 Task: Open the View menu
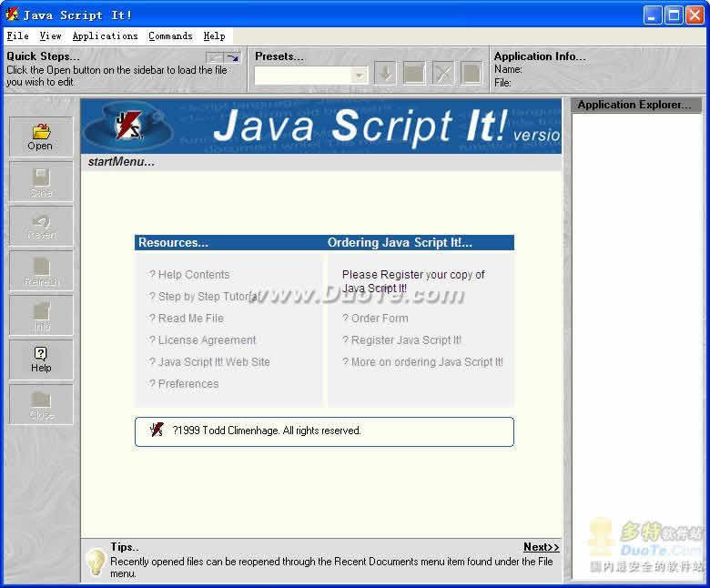[50, 35]
